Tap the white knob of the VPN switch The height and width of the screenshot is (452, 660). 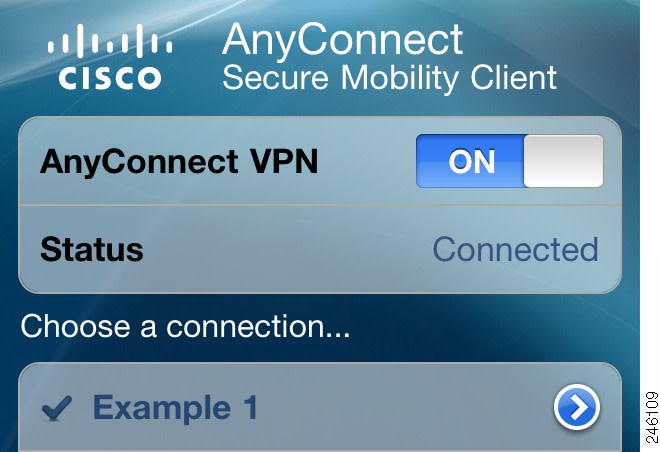(564, 161)
